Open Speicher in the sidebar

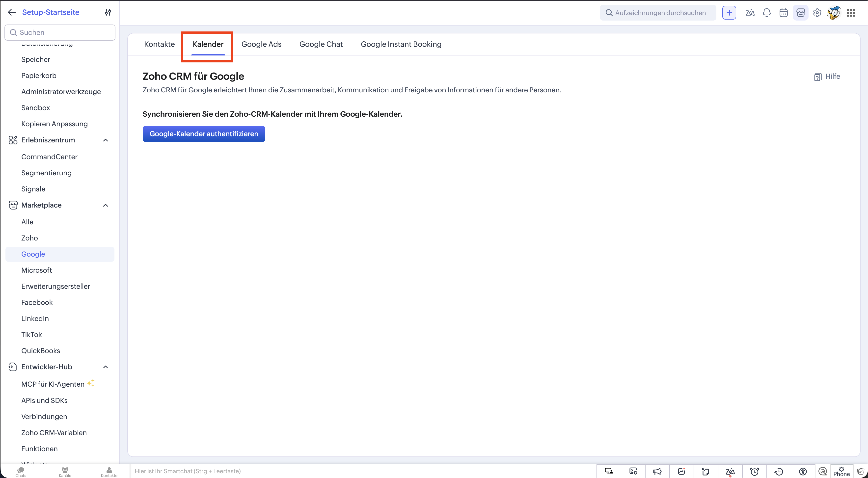tap(36, 60)
